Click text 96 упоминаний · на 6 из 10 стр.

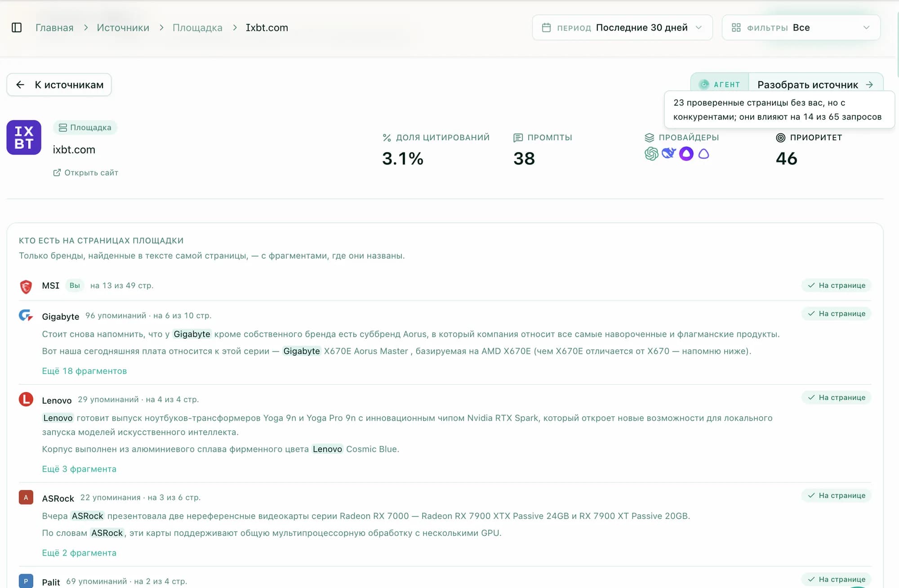(148, 316)
